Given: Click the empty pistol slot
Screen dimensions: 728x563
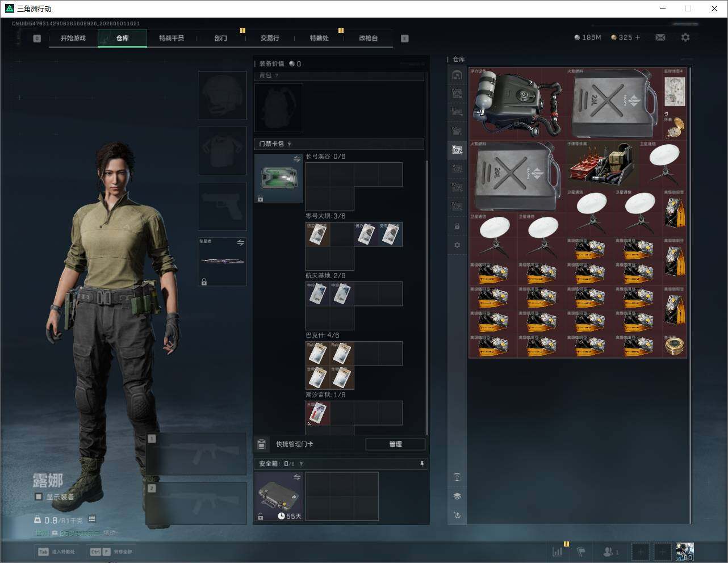Looking at the screenshot, I should (x=222, y=206).
